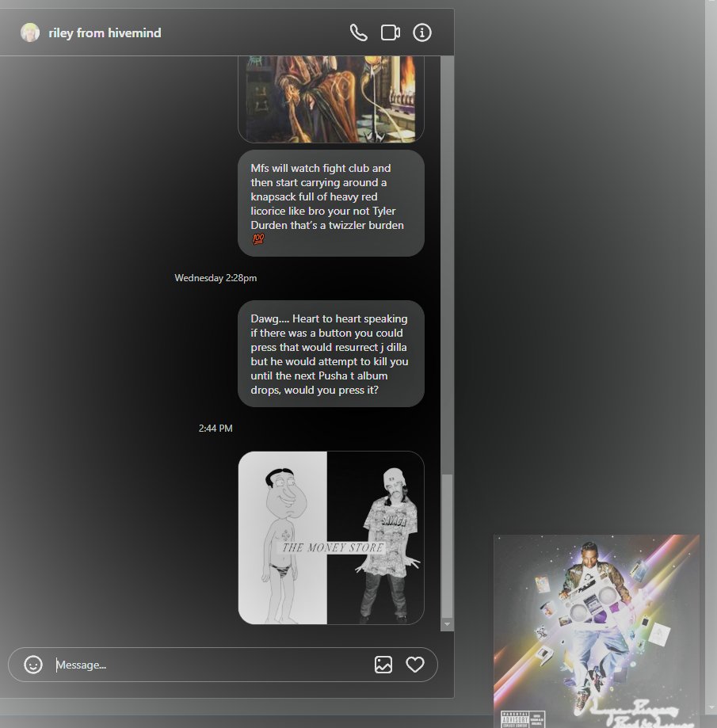717x728 pixels.
Task: Click the chat scrollbar down arrow
Action: pyautogui.click(x=447, y=624)
